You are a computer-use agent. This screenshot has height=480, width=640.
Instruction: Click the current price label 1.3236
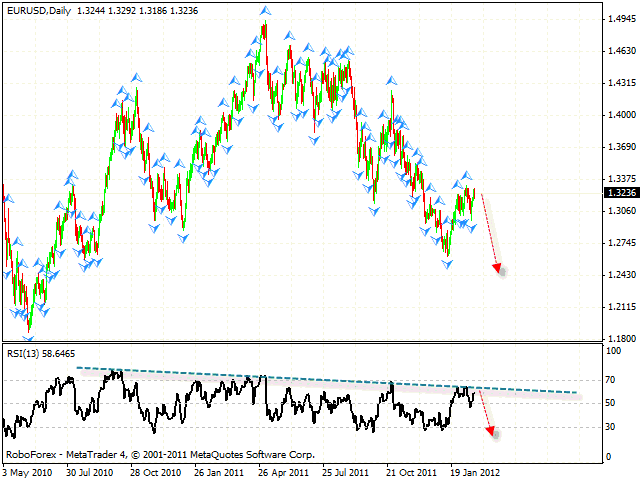click(622, 192)
